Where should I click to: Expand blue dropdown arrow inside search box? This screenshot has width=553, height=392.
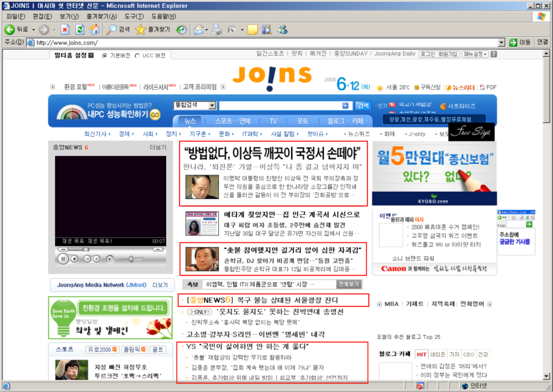pyautogui.click(x=345, y=106)
